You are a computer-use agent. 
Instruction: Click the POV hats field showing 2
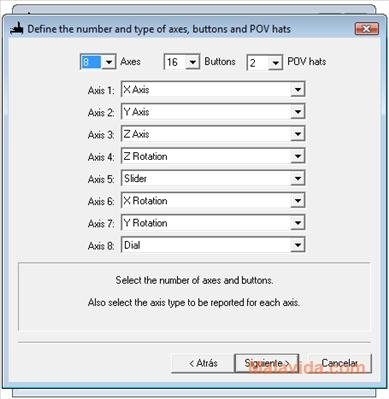pyautogui.click(x=258, y=63)
